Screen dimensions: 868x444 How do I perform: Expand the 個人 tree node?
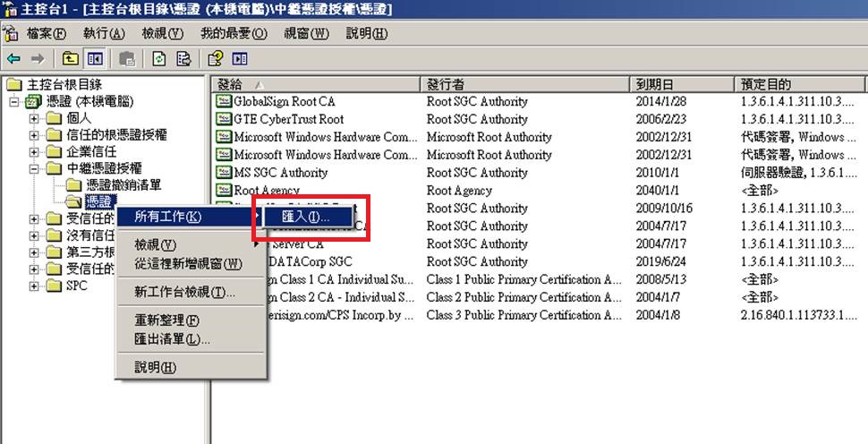click(x=34, y=118)
